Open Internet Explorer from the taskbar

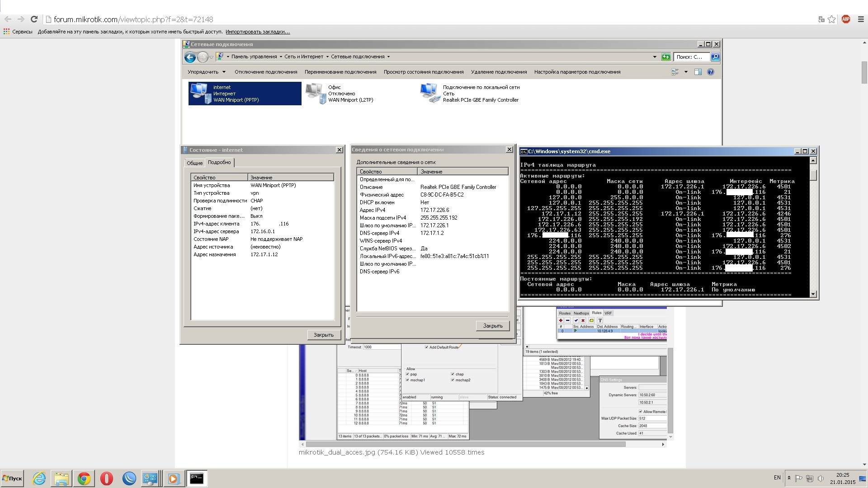39,478
